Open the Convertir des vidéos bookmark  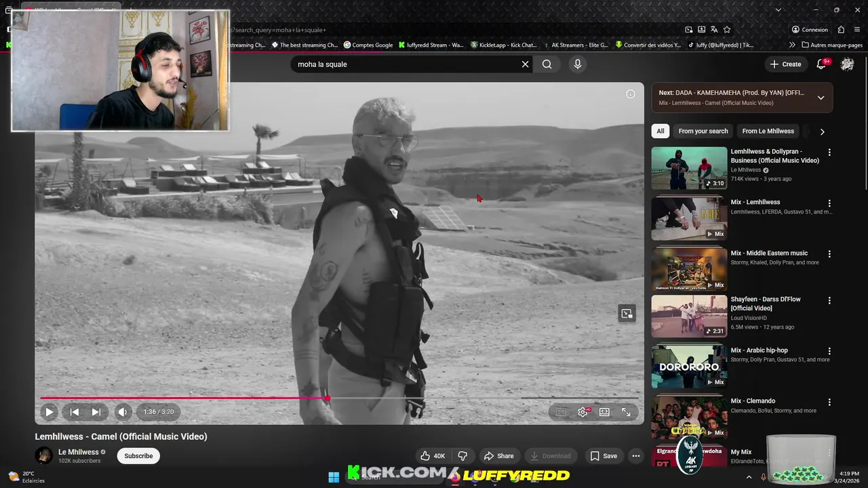pyautogui.click(x=648, y=45)
